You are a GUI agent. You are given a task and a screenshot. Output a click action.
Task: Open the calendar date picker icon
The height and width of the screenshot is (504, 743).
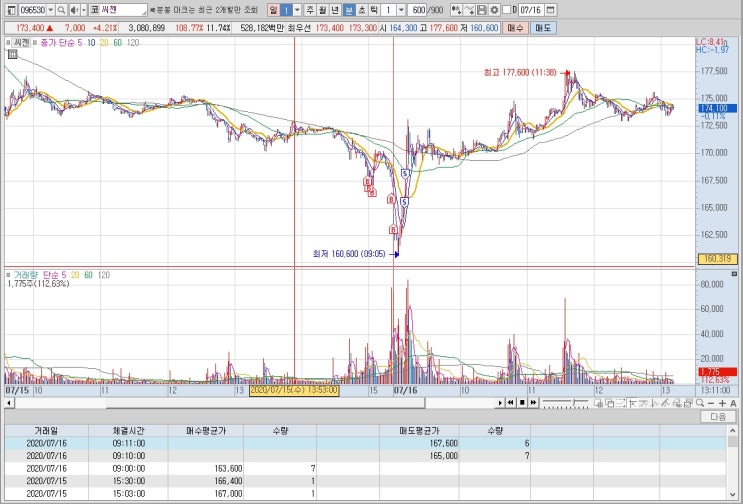[551, 10]
